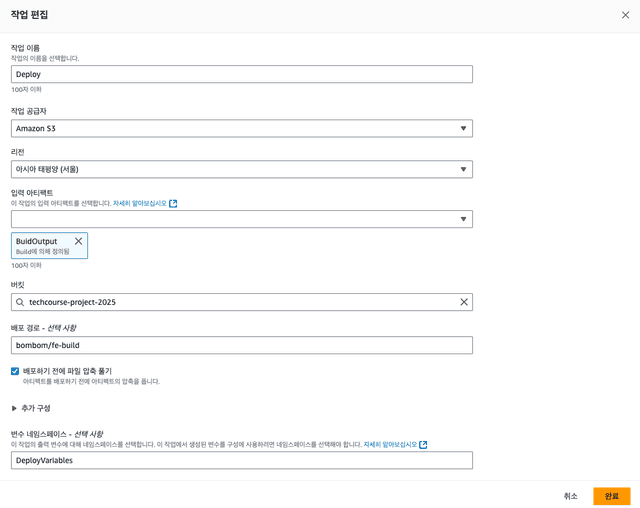Open the empty 입력 아티팩트 dropdown

pyautogui.click(x=242, y=219)
